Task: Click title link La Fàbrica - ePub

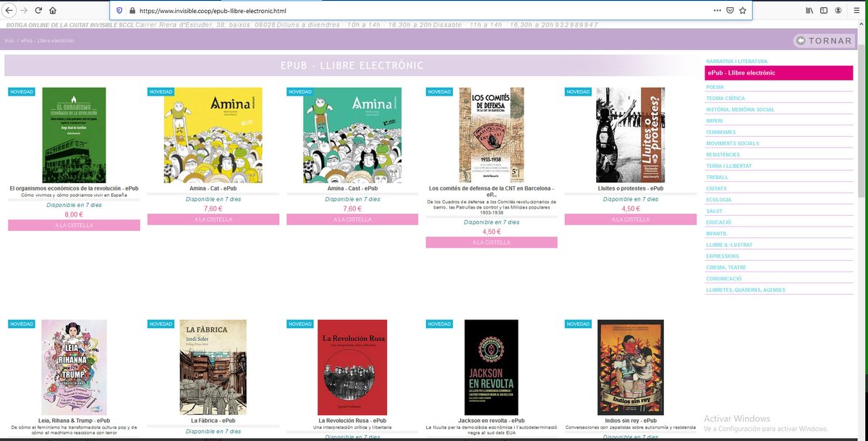Action: coord(213,420)
